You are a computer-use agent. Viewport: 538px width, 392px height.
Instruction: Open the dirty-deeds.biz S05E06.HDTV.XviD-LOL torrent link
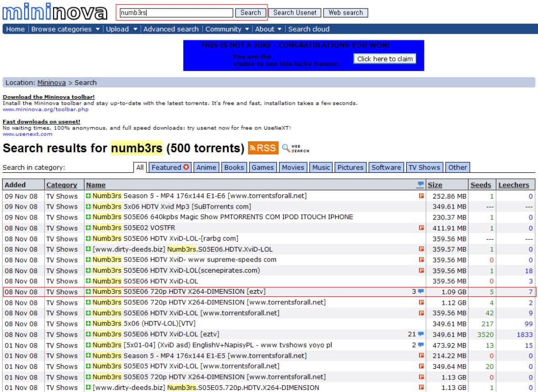pos(182,249)
